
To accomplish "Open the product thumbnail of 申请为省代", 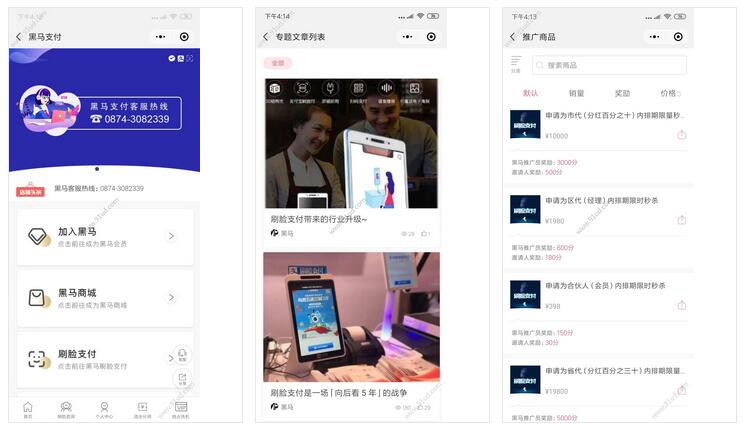I will (x=525, y=380).
